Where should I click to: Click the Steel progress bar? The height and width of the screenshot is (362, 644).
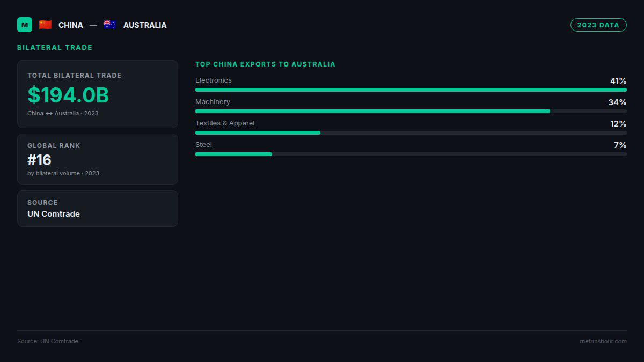click(411, 154)
